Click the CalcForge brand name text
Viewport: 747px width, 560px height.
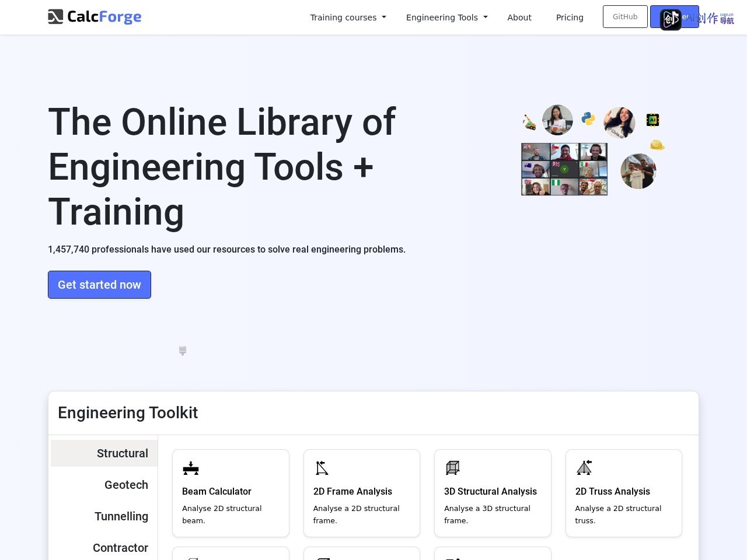(x=104, y=17)
